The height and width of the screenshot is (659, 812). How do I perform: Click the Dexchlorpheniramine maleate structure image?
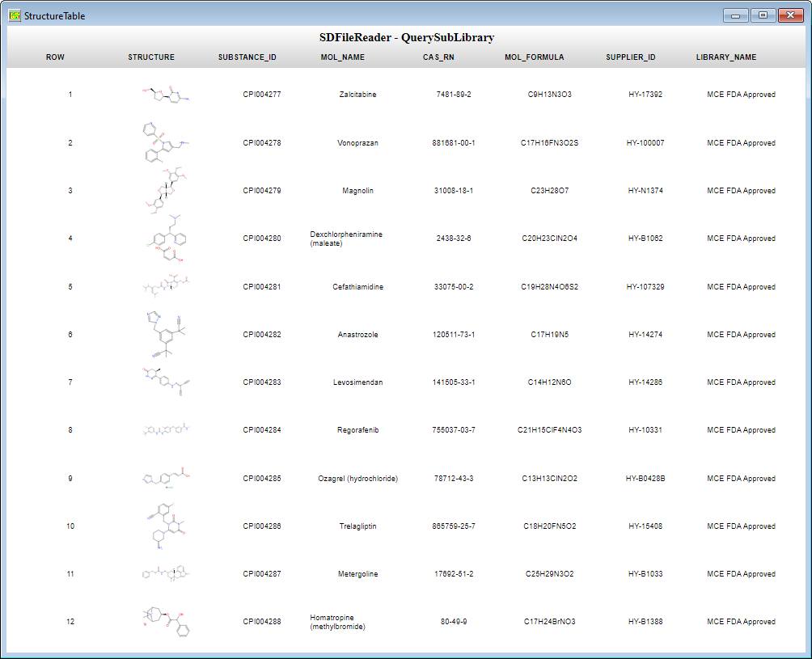tap(166, 239)
